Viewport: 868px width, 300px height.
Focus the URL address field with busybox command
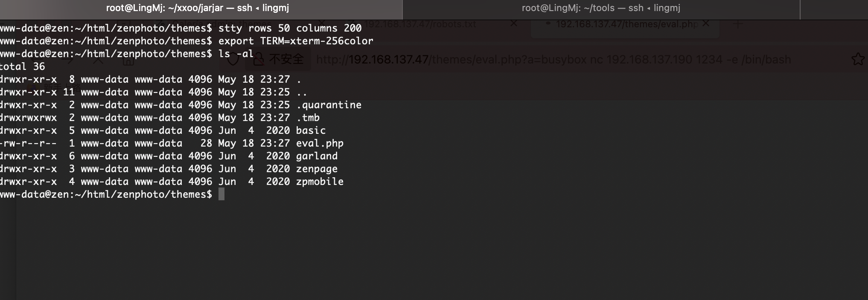[553, 59]
